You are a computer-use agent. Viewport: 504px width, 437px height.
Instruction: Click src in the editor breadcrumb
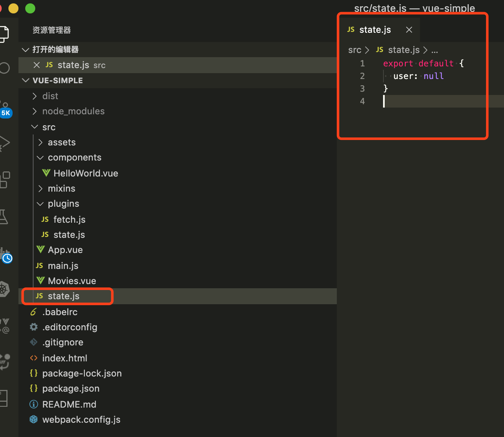point(354,50)
